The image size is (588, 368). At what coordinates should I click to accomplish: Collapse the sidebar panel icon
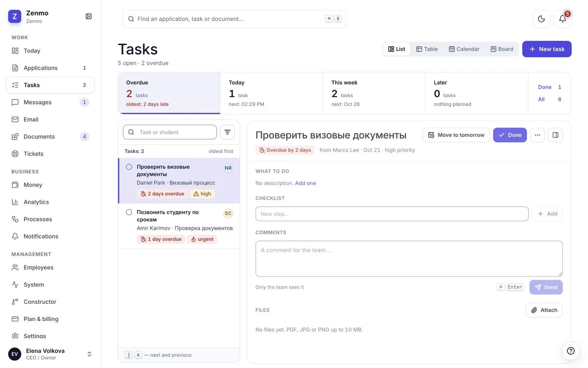tap(89, 16)
